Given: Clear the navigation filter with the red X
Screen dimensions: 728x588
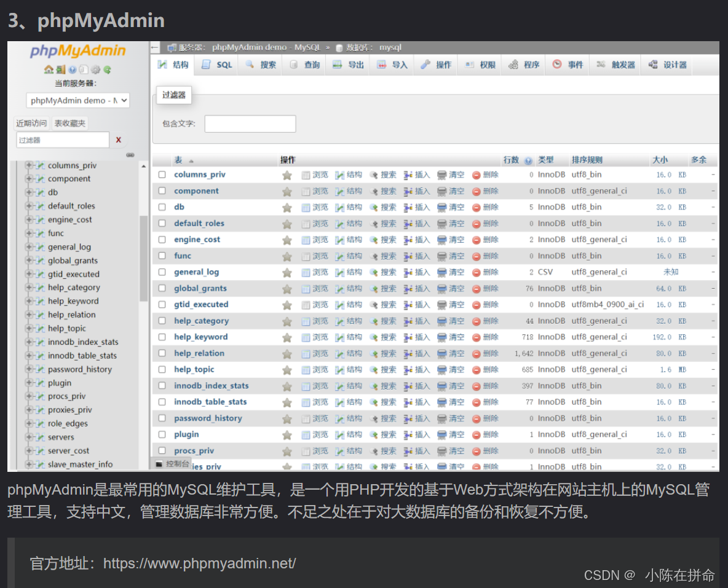Looking at the screenshot, I should (x=119, y=139).
